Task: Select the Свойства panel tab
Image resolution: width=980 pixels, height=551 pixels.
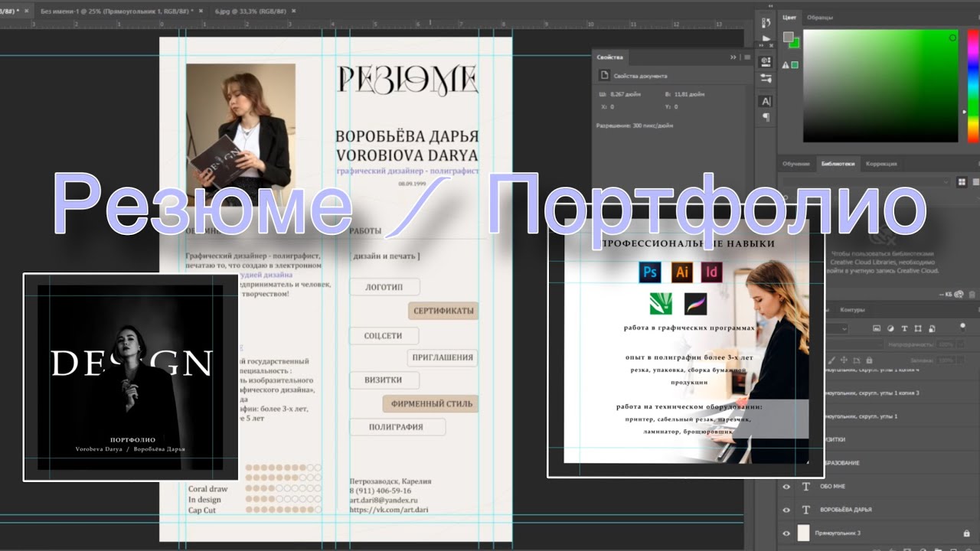Action: (610, 57)
